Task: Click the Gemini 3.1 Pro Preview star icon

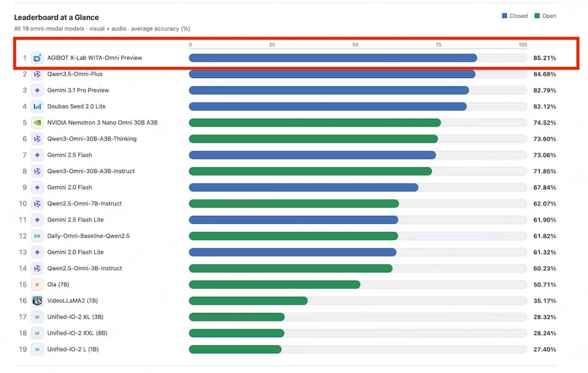Action: (x=37, y=90)
